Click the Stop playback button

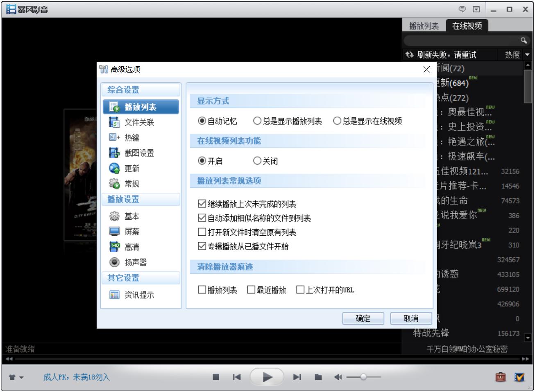(216, 377)
